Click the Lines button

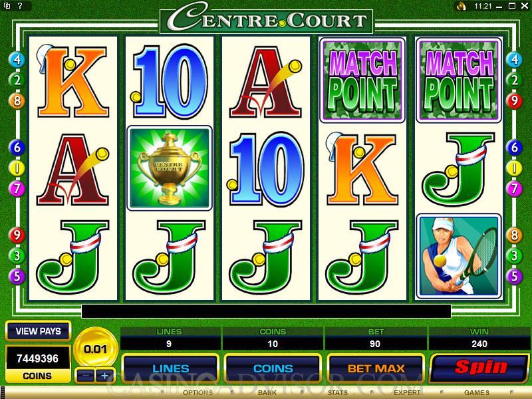click(171, 368)
